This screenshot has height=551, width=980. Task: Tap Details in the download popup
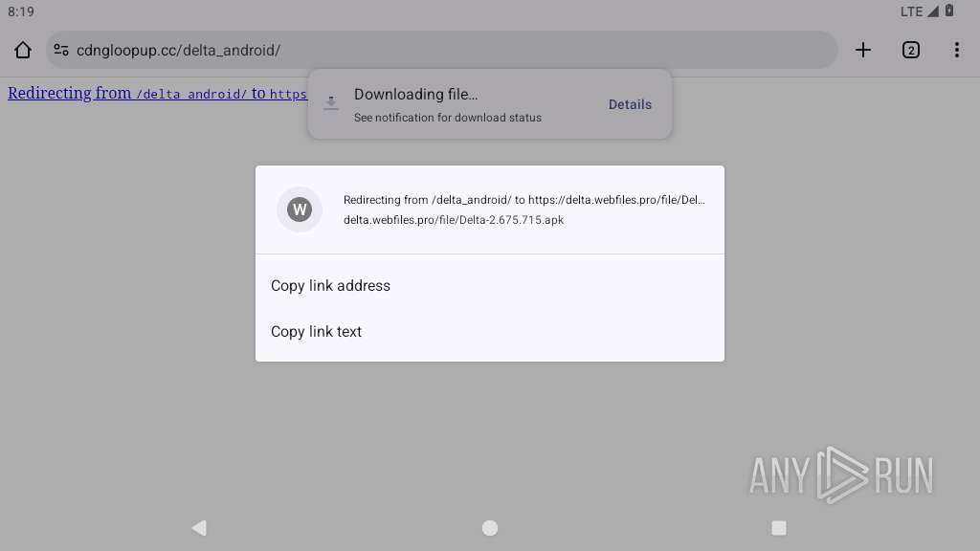(630, 104)
